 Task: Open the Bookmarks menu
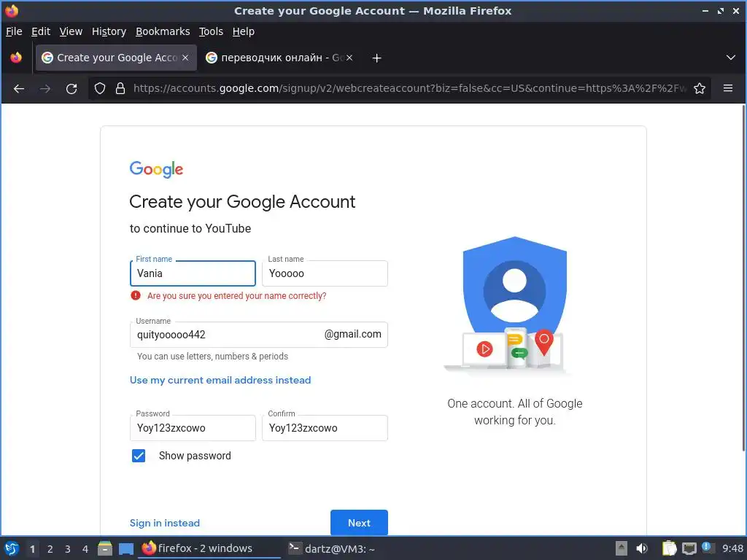point(163,31)
